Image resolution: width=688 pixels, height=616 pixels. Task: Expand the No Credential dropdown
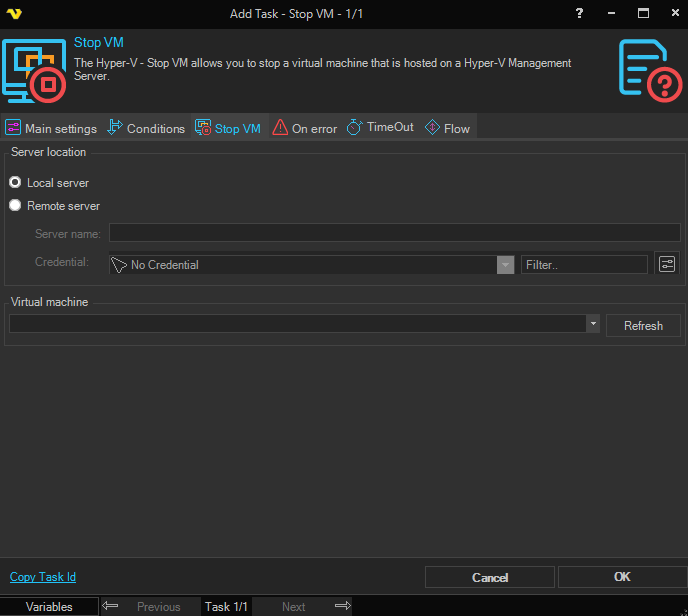[505, 265]
